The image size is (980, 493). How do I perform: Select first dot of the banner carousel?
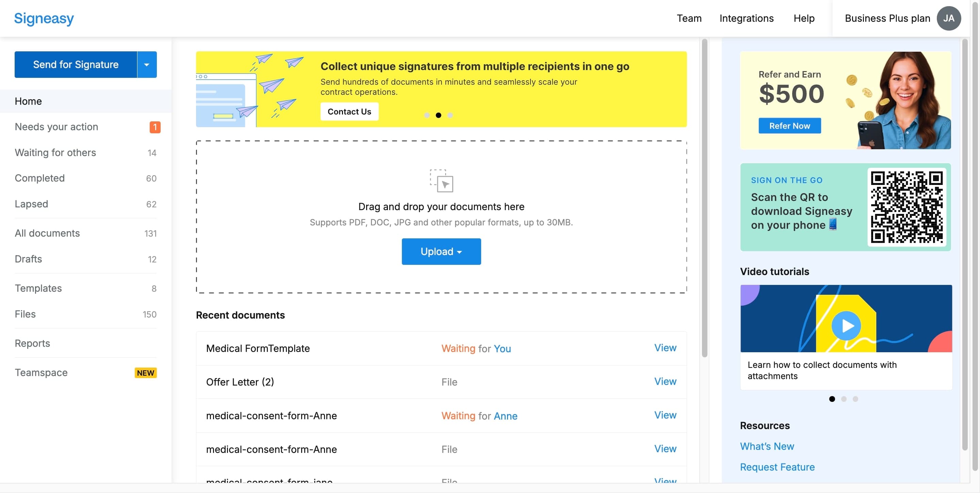[427, 115]
